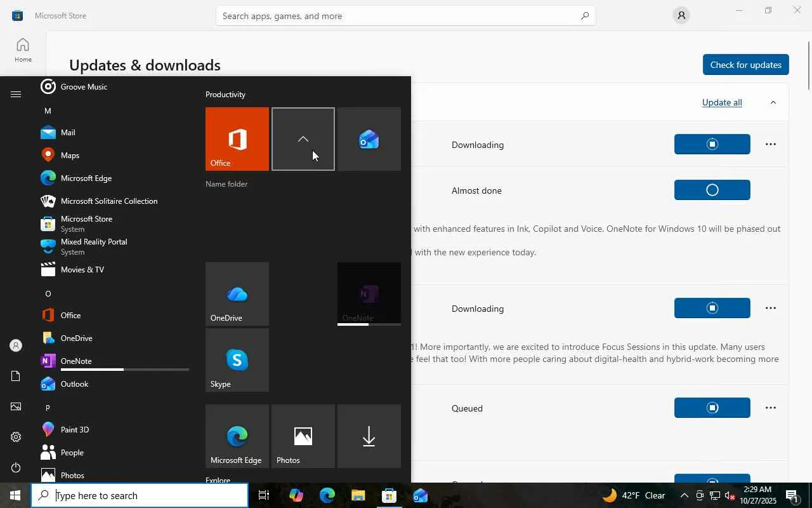Open OneDrive from the app list
Screen dimensions: 812x508
114,338
